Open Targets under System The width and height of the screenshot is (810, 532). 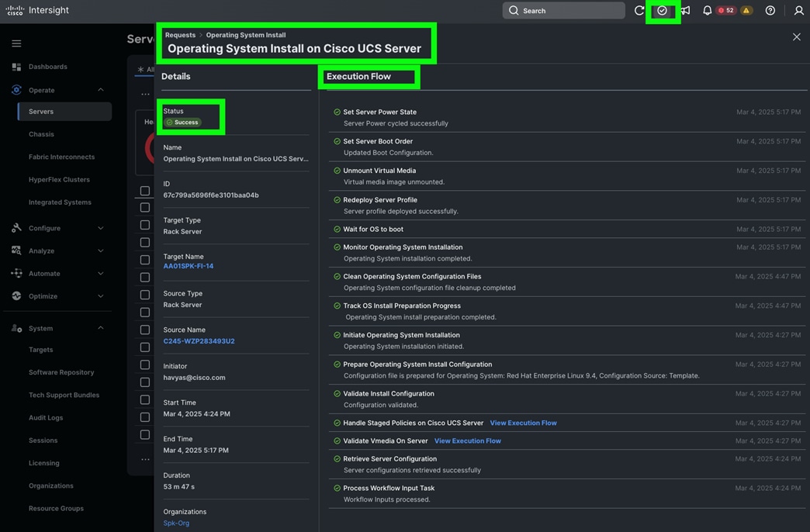tap(41, 350)
